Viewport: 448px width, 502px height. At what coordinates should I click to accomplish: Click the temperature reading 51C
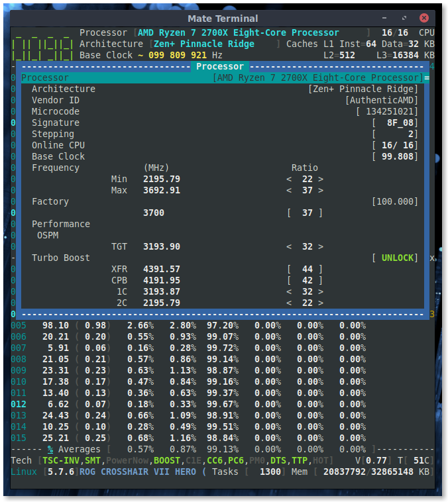point(421,461)
